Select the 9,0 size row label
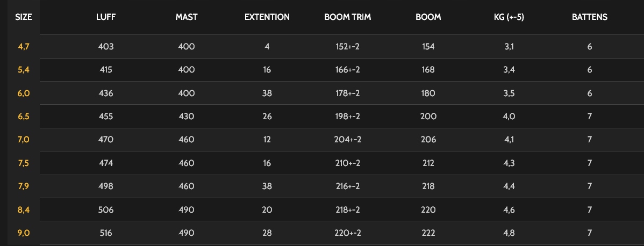Screen dimensions: 644x246 pyautogui.click(x=24, y=233)
